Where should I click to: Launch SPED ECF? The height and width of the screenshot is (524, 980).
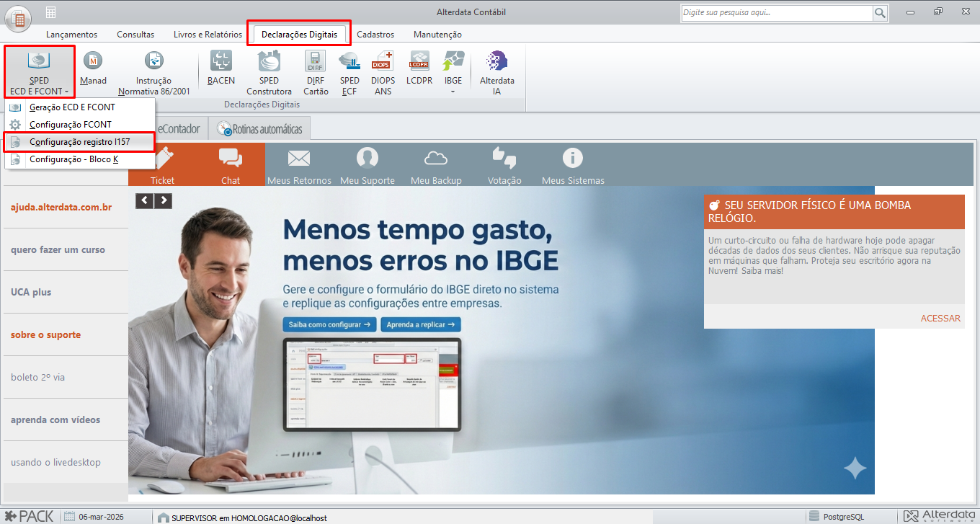coord(349,73)
